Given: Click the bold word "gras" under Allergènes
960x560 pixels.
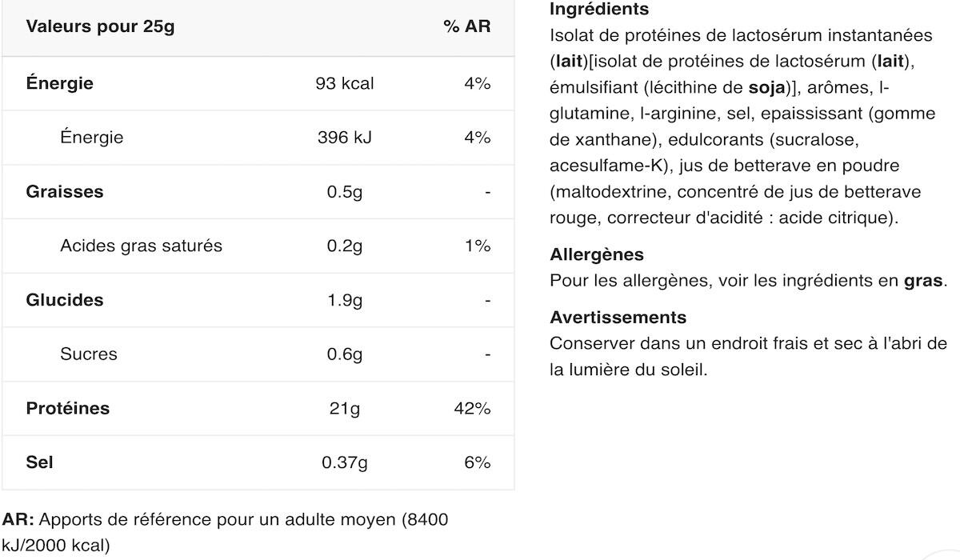Looking at the screenshot, I should click(x=923, y=281).
